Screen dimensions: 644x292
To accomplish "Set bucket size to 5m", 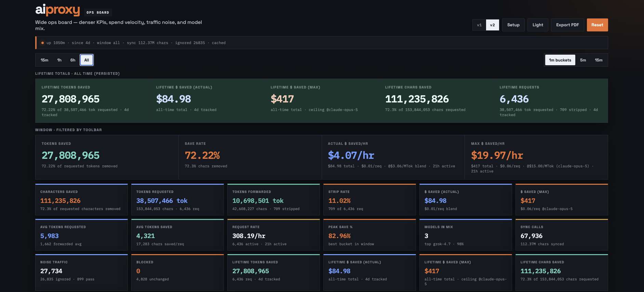I will (x=583, y=60).
